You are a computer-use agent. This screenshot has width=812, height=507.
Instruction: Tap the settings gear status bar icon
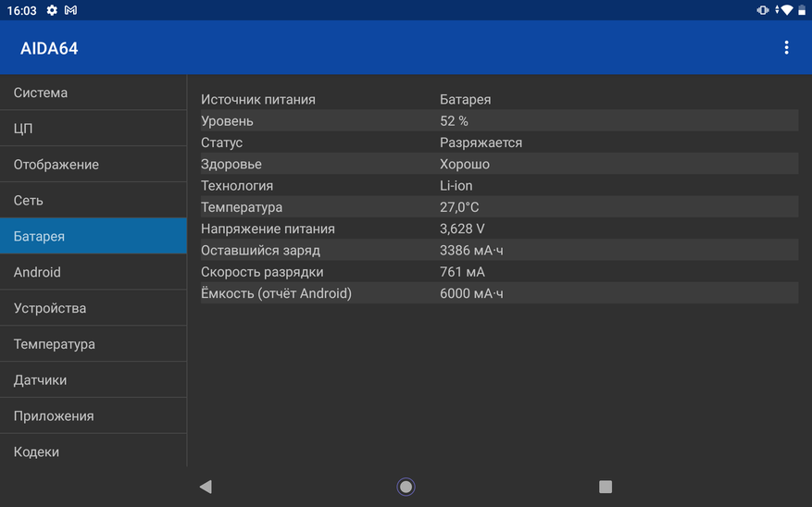(52, 10)
